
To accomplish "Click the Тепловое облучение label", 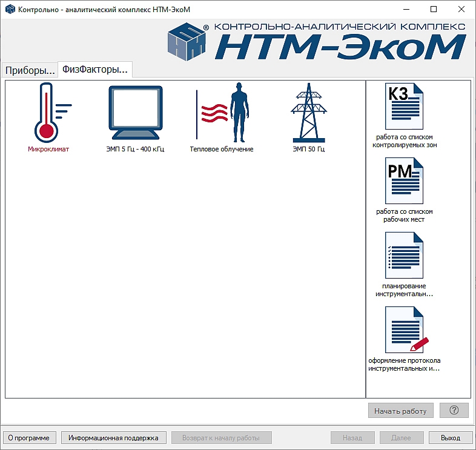I will 222,149.
